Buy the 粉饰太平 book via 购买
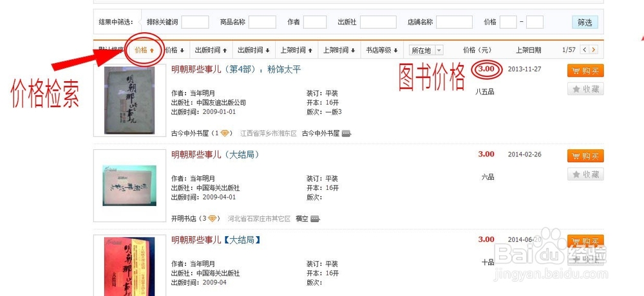Viewport: 644px width, 296px height. 585,71
